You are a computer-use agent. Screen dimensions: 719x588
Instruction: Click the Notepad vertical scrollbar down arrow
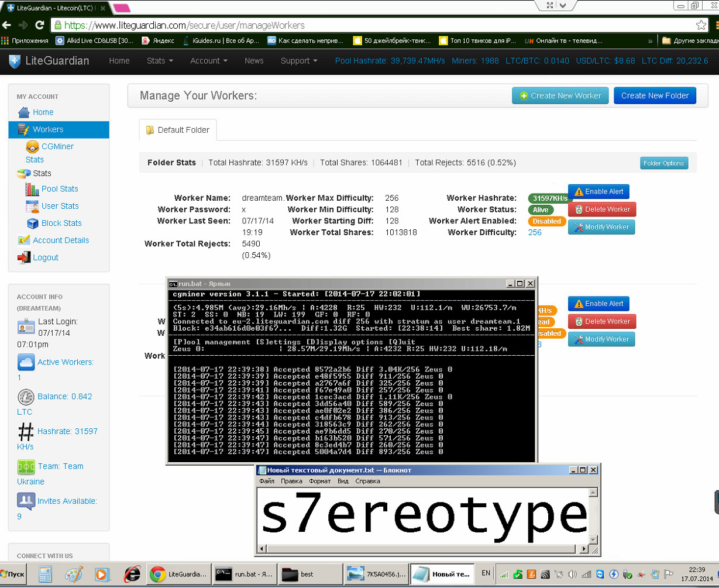594,540
